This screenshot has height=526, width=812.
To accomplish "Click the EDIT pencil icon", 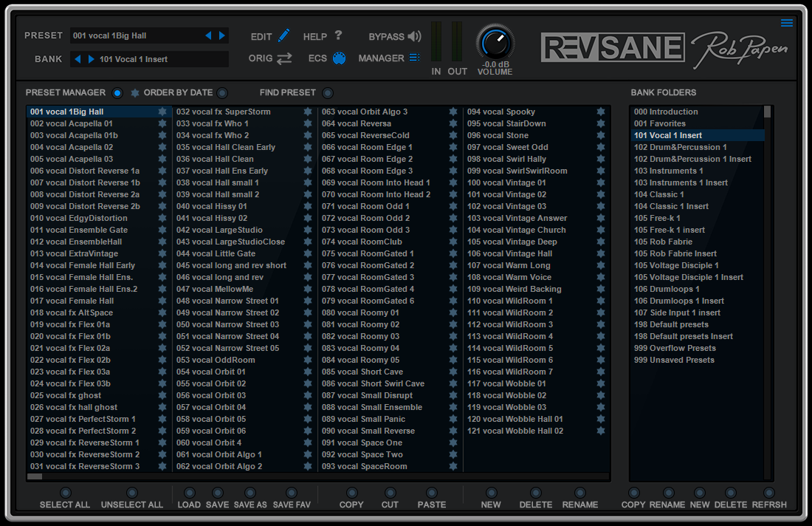I will point(283,35).
